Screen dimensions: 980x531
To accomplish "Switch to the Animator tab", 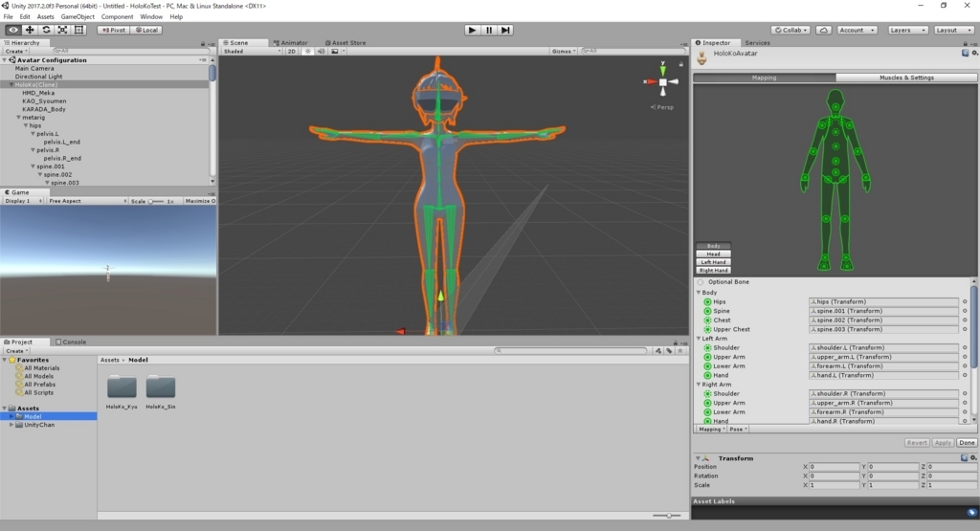I will click(291, 43).
